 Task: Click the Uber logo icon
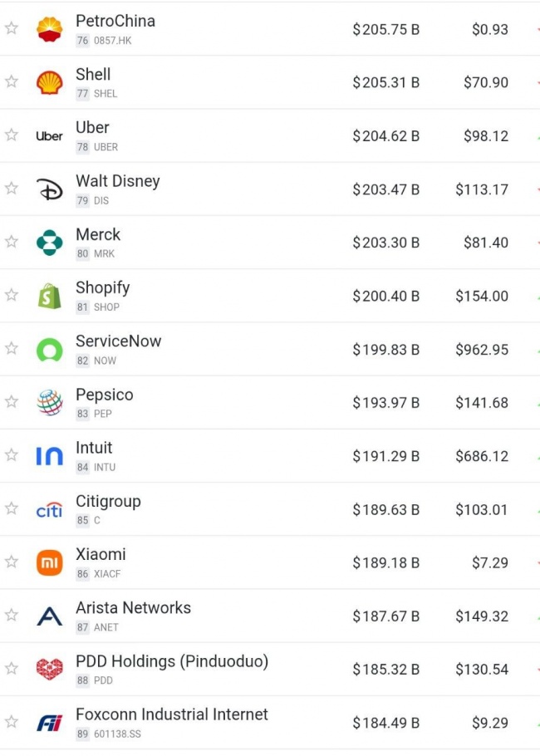pyautogui.click(x=49, y=136)
